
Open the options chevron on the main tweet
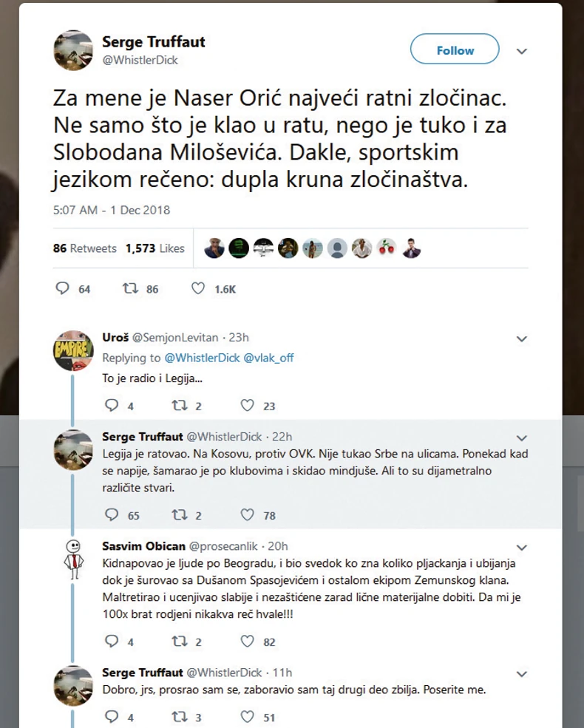pos(522,51)
